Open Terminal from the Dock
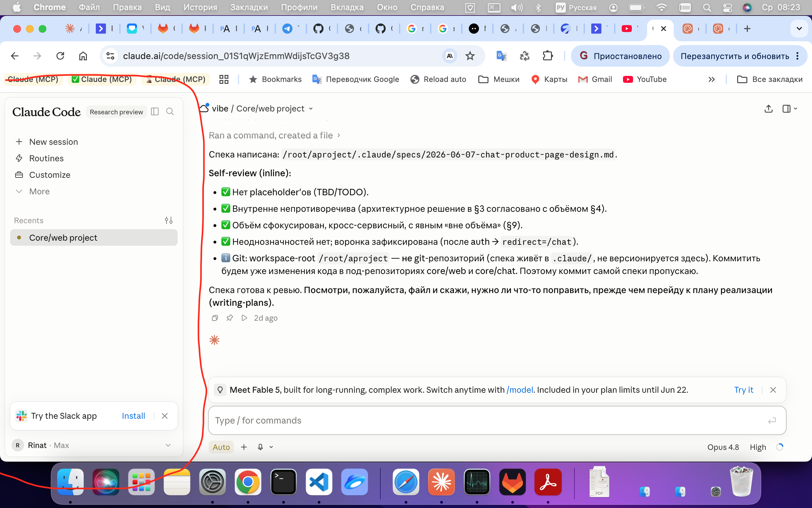The width and height of the screenshot is (812, 508). tap(284, 482)
